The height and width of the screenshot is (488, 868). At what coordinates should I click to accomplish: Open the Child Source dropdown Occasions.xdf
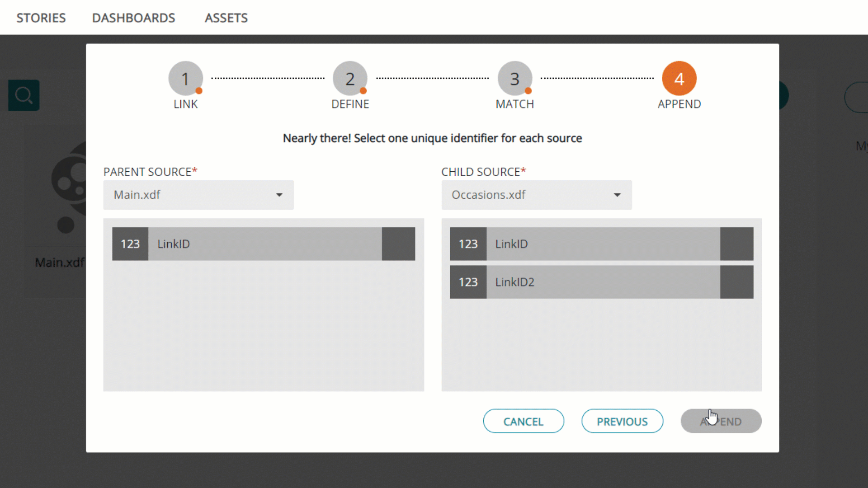pos(537,195)
